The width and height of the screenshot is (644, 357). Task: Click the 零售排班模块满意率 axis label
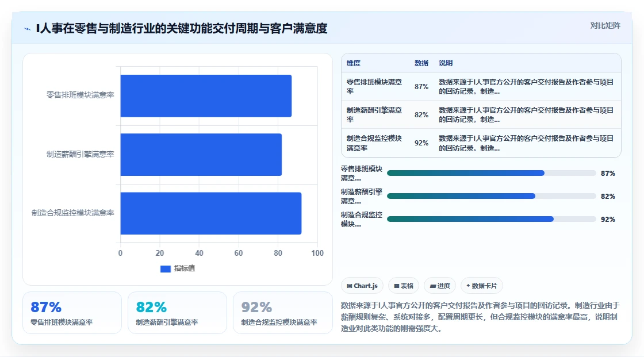[80, 95]
